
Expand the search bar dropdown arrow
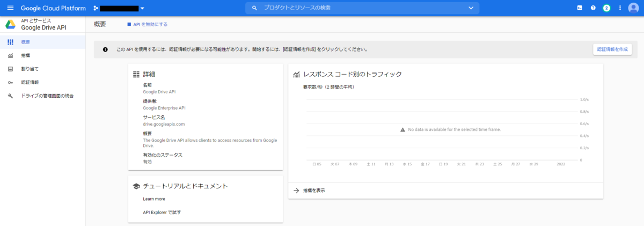point(471,8)
